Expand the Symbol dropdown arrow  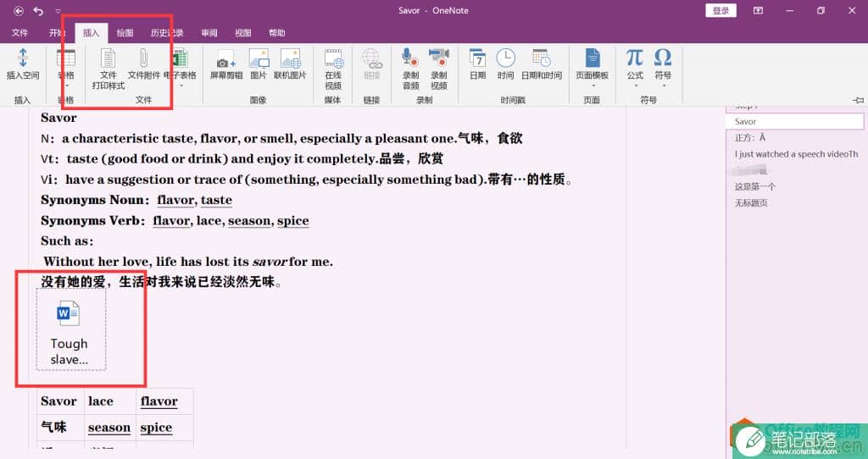coord(663,86)
